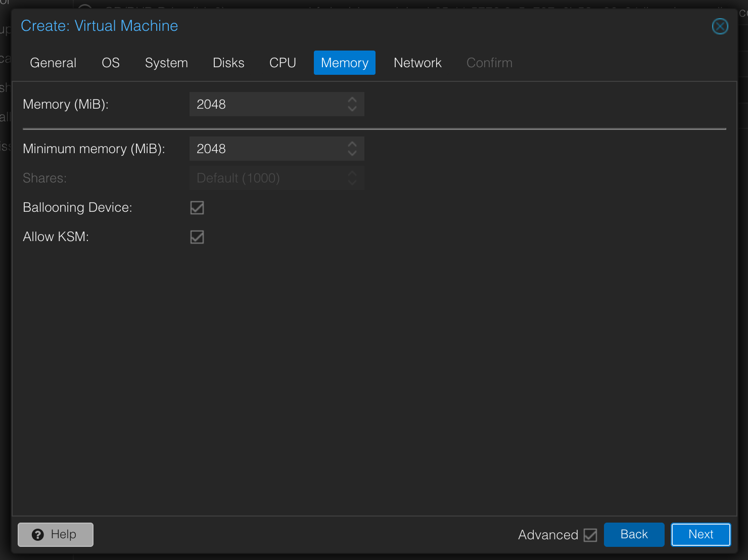Viewport: 748px width, 560px height.
Task: Select the Minimum memory value field
Action: pyautogui.click(x=263, y=149)
